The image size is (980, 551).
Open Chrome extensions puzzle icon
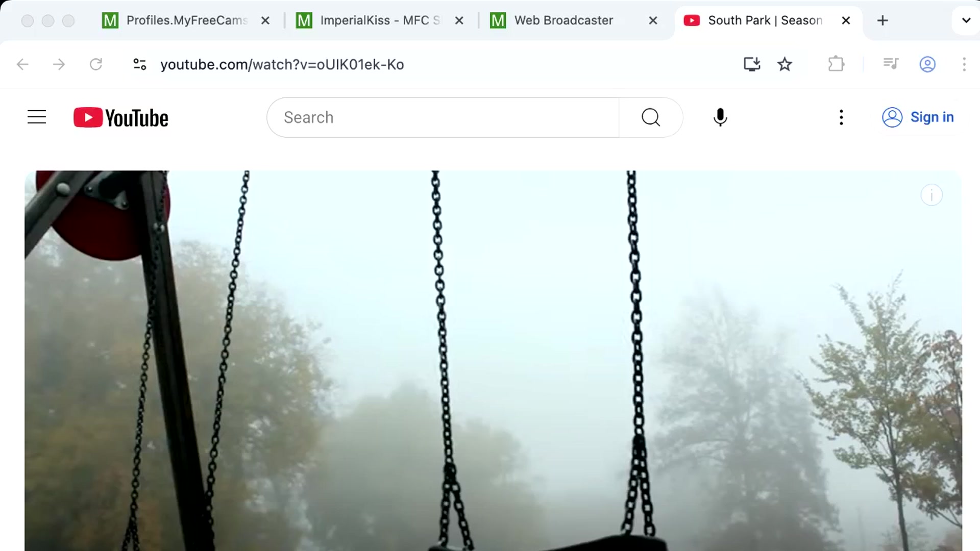(x=836, y=64)
